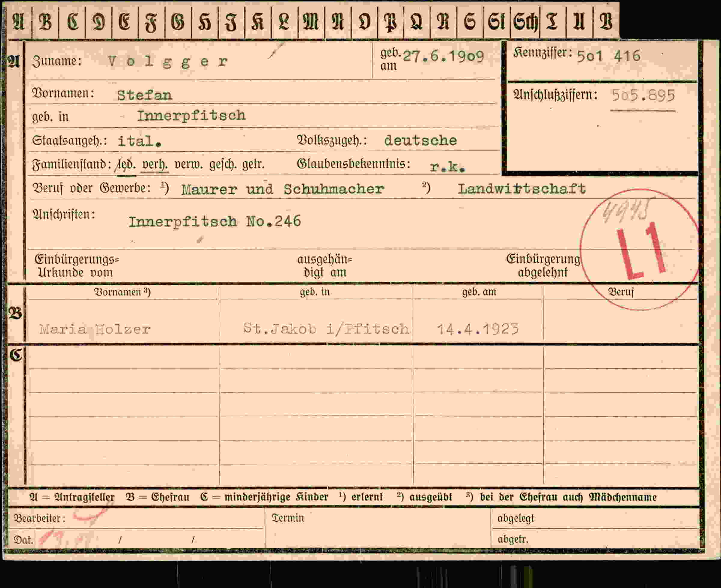
Task: Click the Beruf column header in section B
Action: pos(621,292)
